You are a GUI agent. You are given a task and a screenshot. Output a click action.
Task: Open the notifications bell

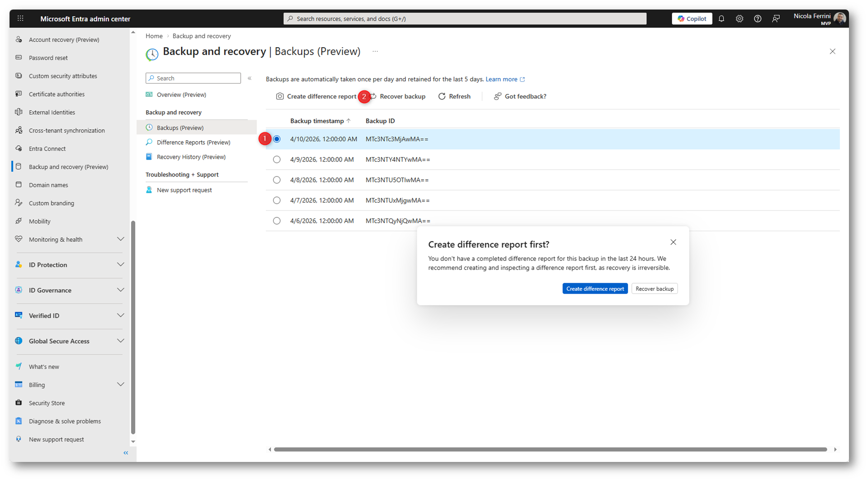(722, 19)
